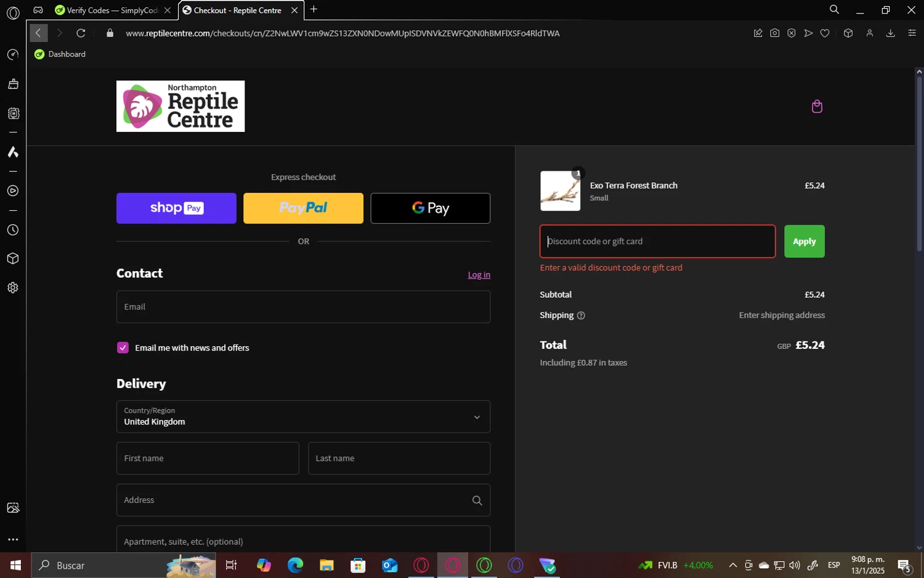Take a snapshot with camera icon
The height and width of the screenshot is (578, 924).
pyautogui.click(x=774, y=33)
